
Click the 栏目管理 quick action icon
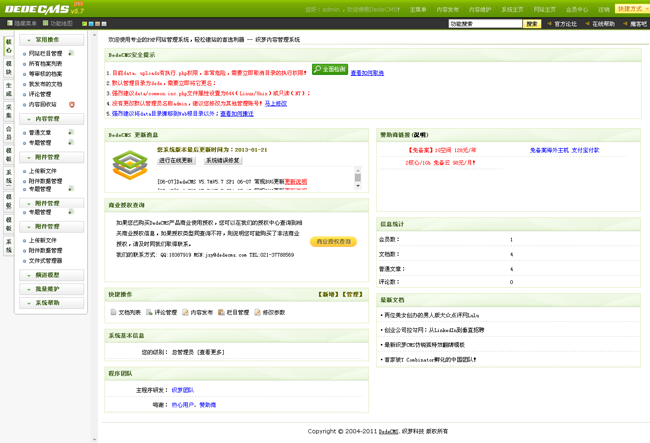tap(221, 313)
